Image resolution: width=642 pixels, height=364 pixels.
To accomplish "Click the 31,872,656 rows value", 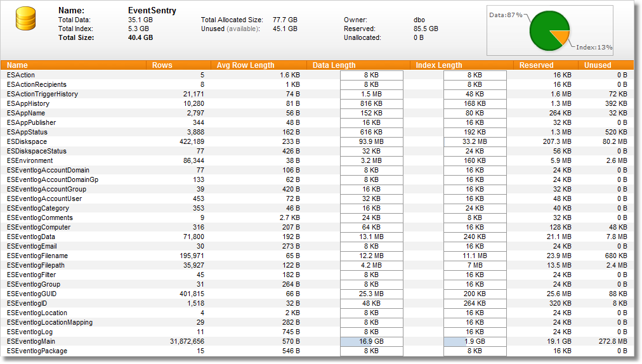I will click(187, 341).
